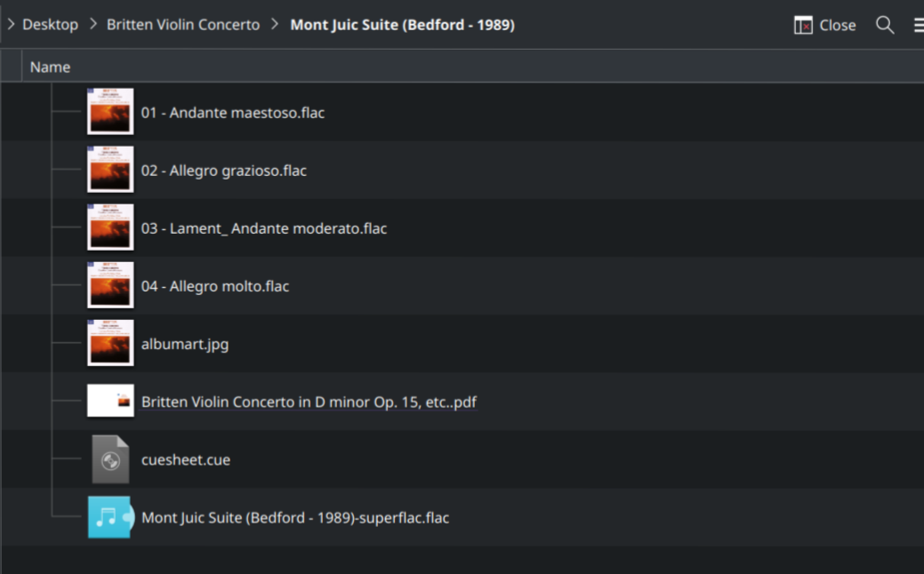
Task: Select 03 - Lament_ Andante moderato.flac
Action: tap(265, 228)
